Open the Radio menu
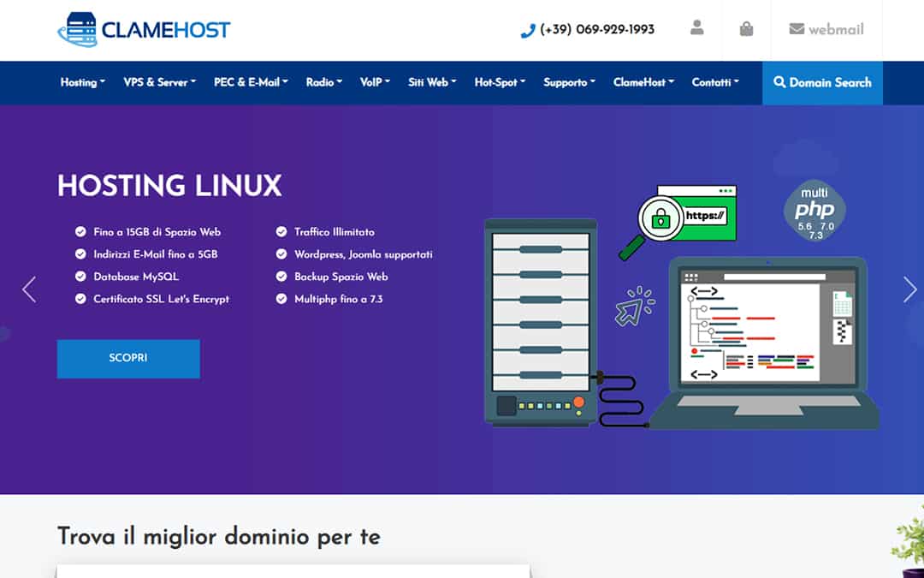Viewport: 924px width, 578px height. coord(323,83)
